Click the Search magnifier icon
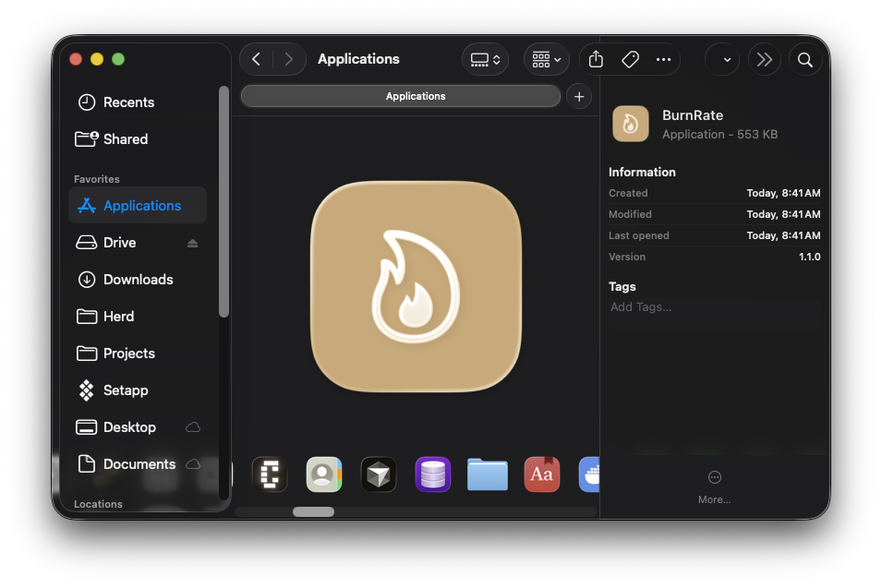This screenshot has width=882, height=588. [805, 59]
